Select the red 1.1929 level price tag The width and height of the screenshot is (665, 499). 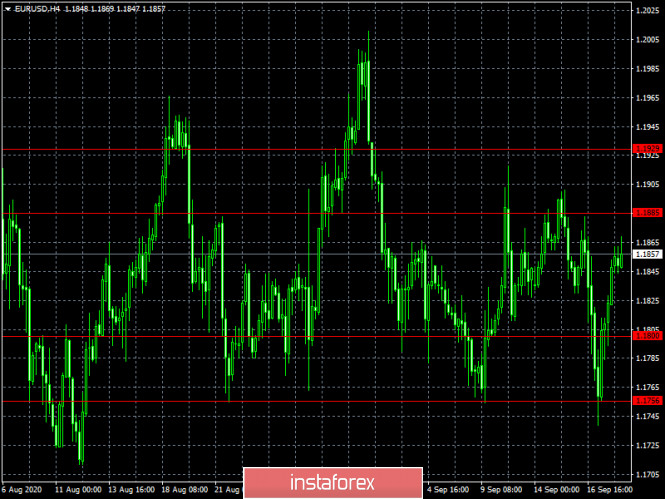click(647, 148)
